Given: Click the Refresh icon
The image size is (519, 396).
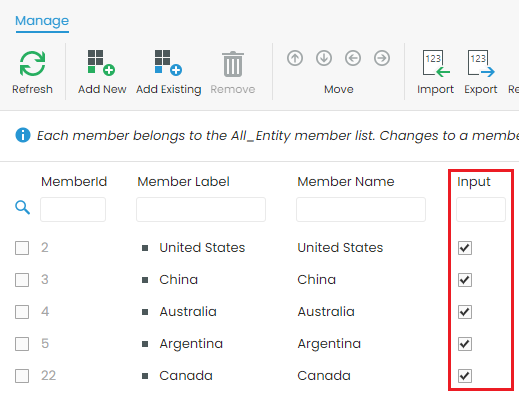Looking at the screenshot, I should click(x=32, y=64).
